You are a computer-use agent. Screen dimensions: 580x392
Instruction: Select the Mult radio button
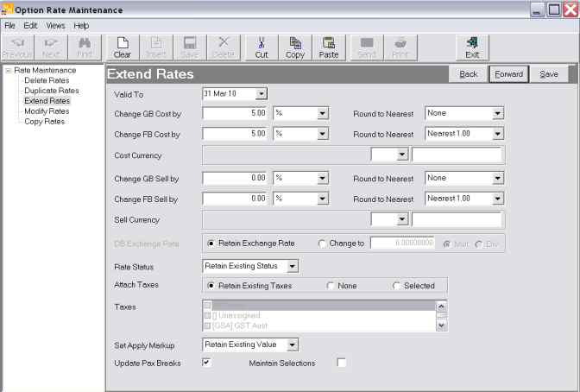click(447, 244)
